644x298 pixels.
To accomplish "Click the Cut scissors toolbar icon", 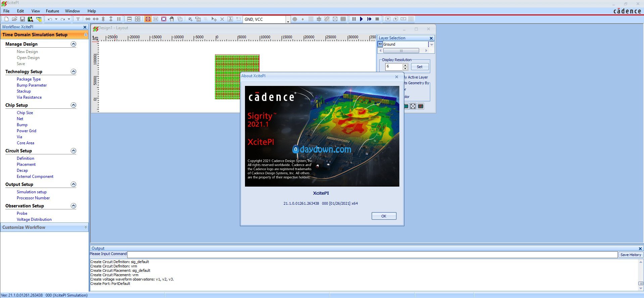I will [230, 19].
